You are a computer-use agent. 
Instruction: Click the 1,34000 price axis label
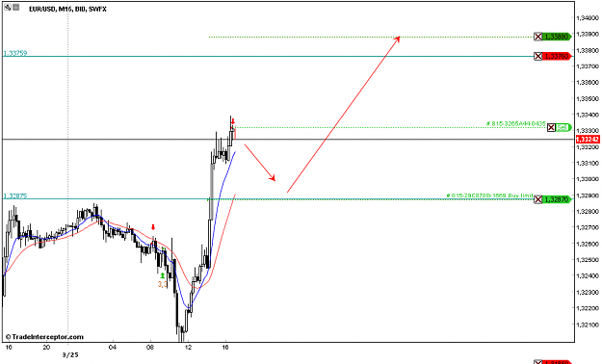[589, 17]
